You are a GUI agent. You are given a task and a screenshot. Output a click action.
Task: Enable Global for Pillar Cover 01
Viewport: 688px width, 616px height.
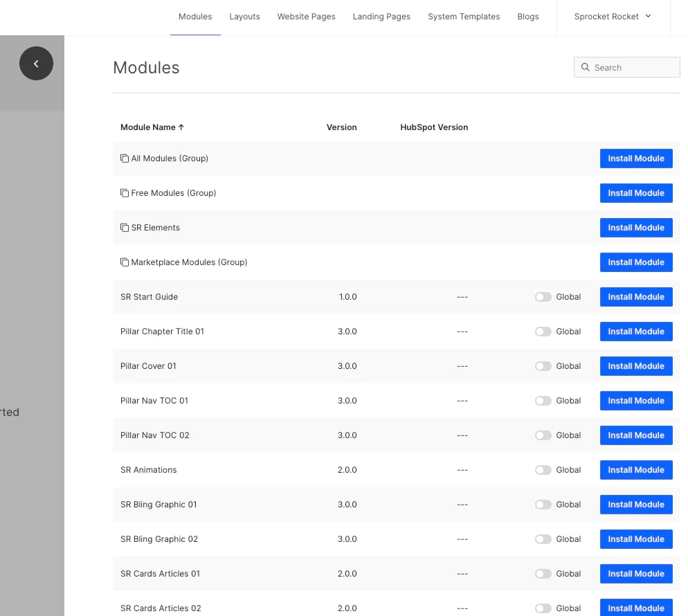pos(543,365)
